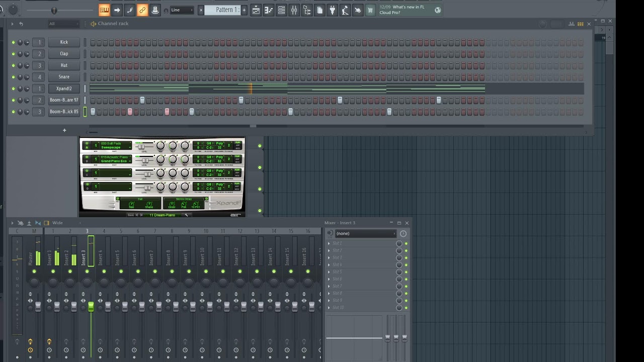Click the Insert 3 green volume fader
This screenshot has width=644, height=362.
point(91,306)
